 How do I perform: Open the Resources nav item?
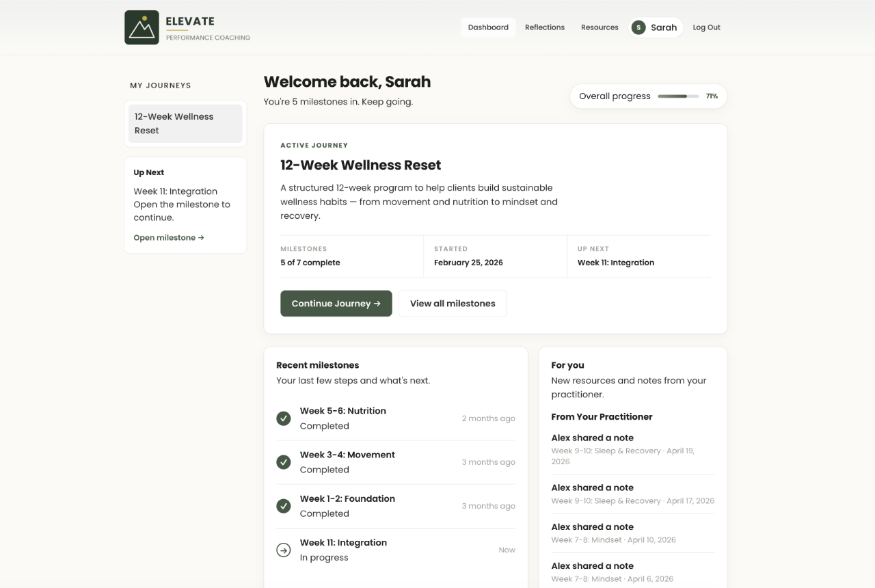coord(600,27)
